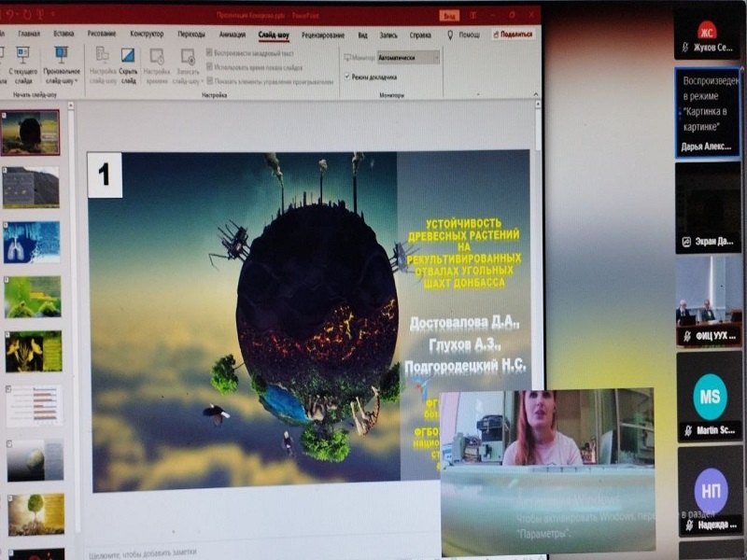Open ribbon display options in the title bar

pos(473,15)
